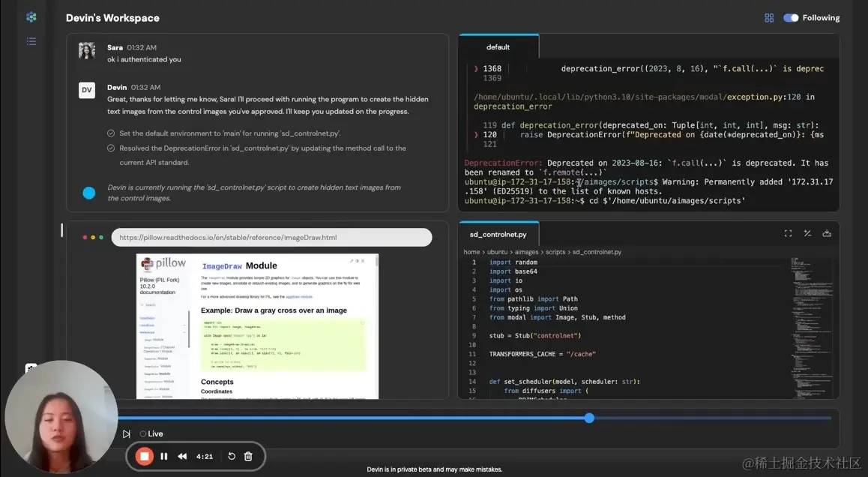
Task: Switch to the grid layout view icon
Action: click(769, 18)
